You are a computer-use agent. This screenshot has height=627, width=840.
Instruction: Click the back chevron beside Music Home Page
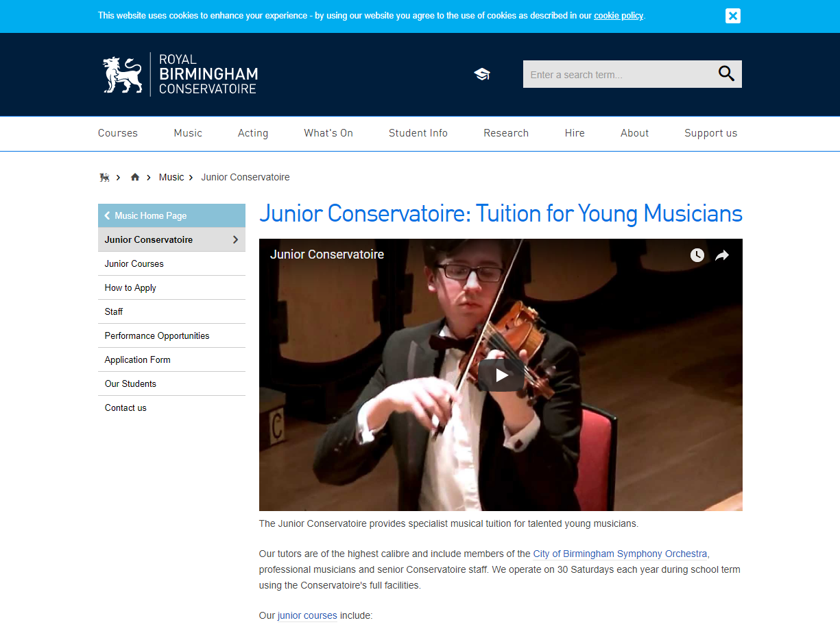[x=107, y=215]
